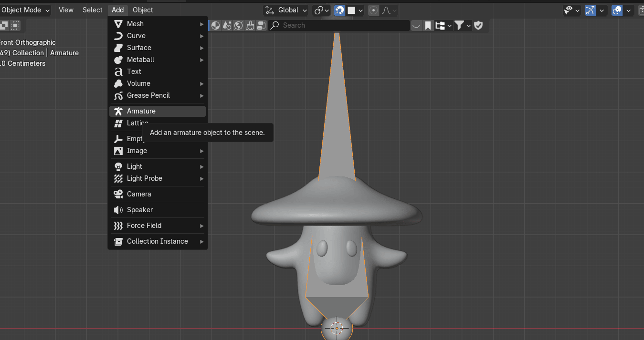Screen dimensions: 644x340
Task: Expand the pivot point dropdown
Action: click(x=321, y=10)
